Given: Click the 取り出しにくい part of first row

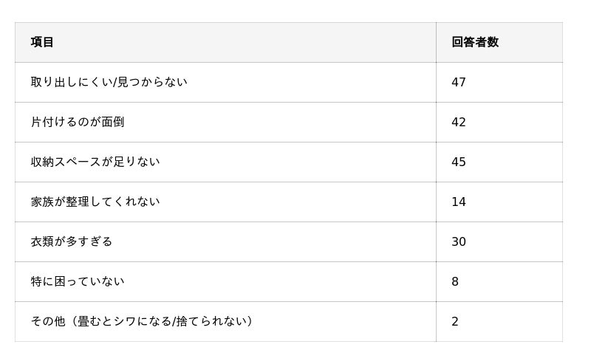Looking at the screenshot, I should 72,82.
